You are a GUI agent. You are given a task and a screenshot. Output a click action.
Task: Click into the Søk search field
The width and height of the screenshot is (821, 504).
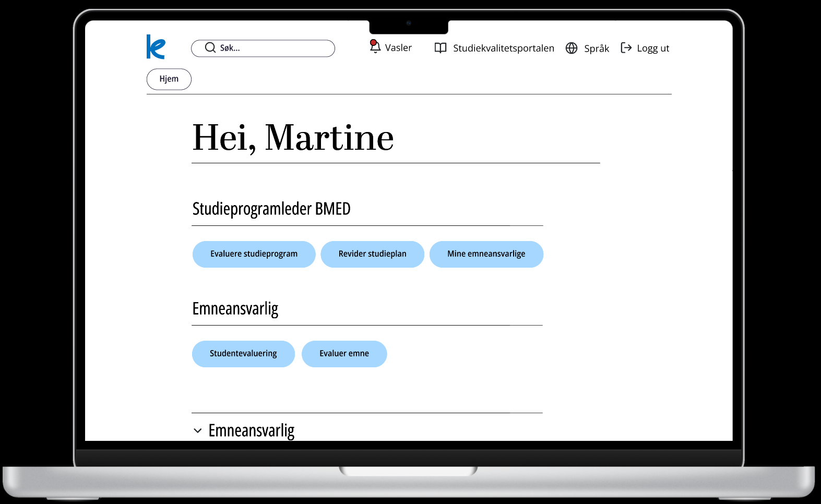pyautogui.click(x=263, y=48)
